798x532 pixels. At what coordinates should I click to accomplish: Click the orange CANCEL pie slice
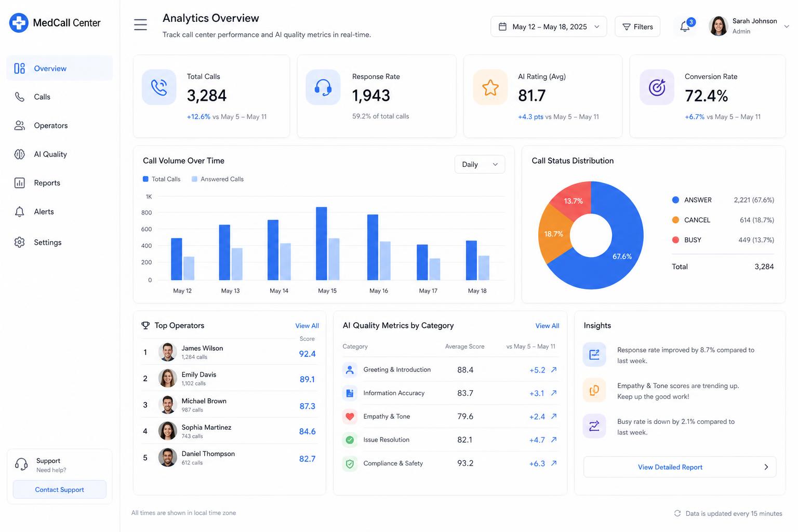(x=554, y=234)
